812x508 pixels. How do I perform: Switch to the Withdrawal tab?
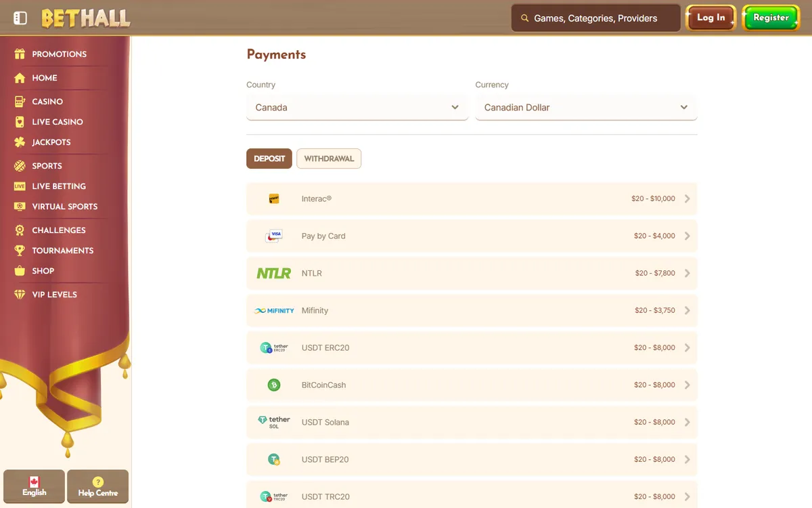tap(329, 158)
